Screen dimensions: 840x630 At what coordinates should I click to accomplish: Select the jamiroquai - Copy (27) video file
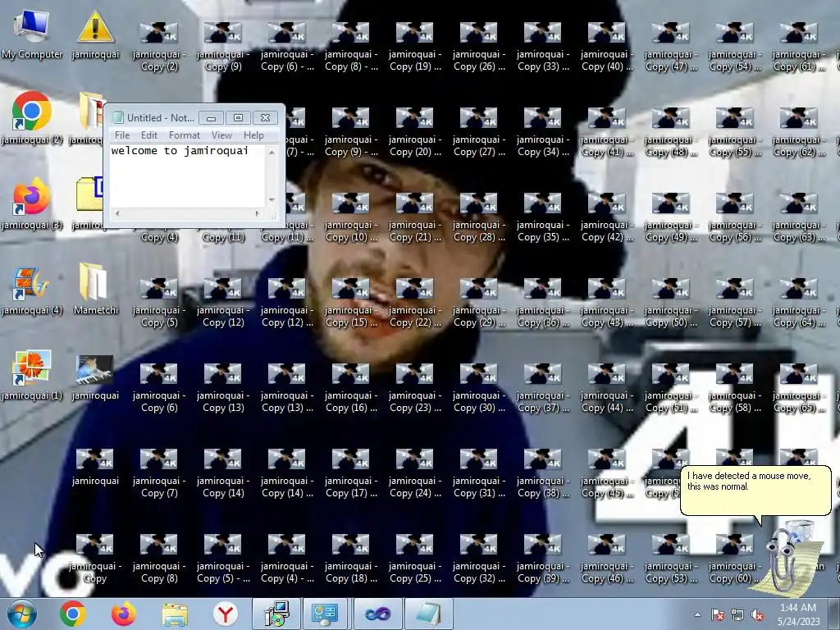pyautogui.click(x=479, y=132)
